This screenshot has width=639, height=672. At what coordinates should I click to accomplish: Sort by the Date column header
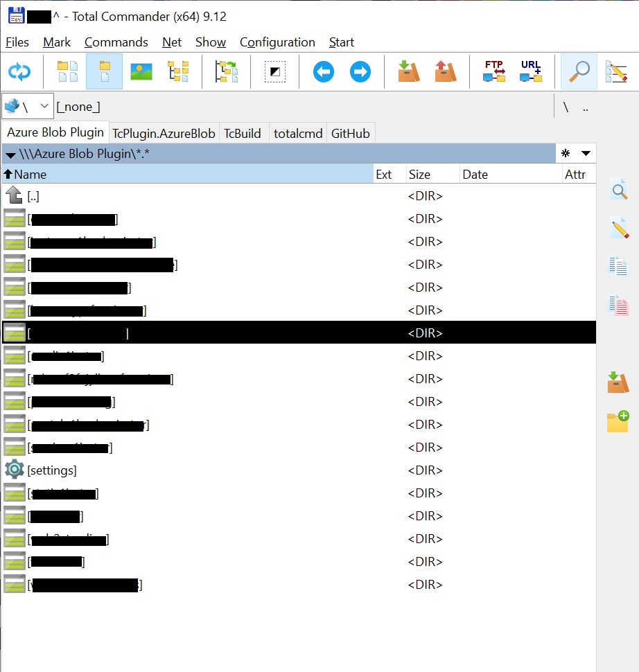tap(511, 175)
